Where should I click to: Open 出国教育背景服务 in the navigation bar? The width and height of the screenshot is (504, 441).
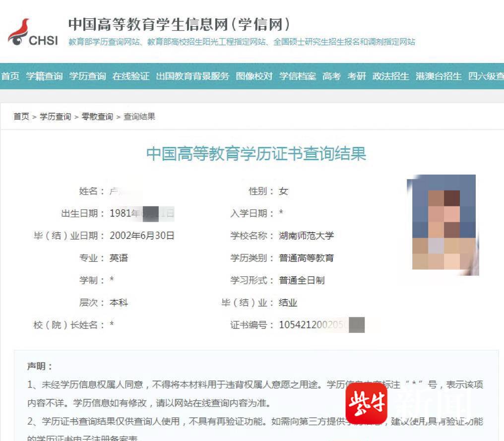pyautogui.click(x=192, y=76)
